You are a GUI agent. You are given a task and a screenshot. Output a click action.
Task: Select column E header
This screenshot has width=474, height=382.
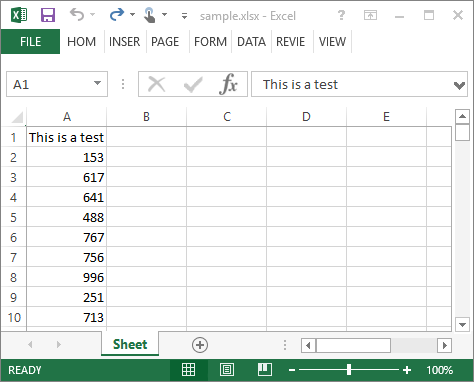click(x=386, y=117)
